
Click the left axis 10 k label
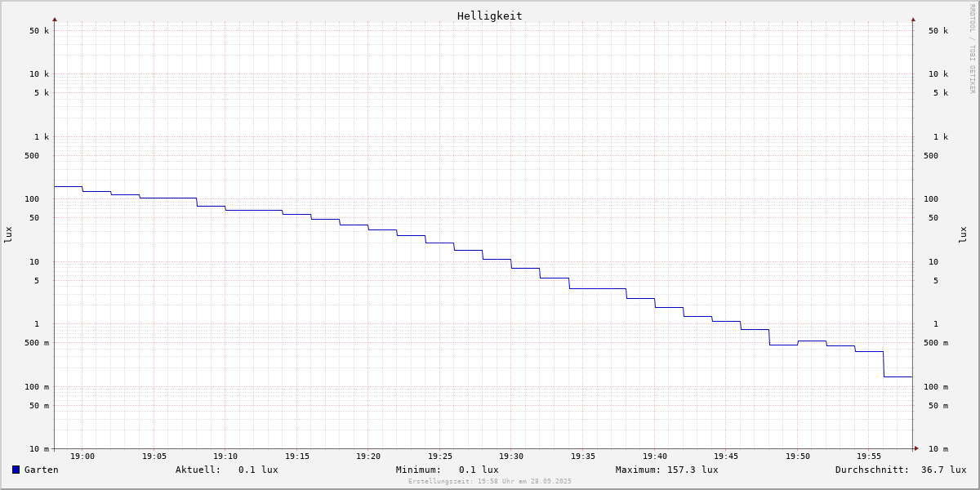[39, 74]
